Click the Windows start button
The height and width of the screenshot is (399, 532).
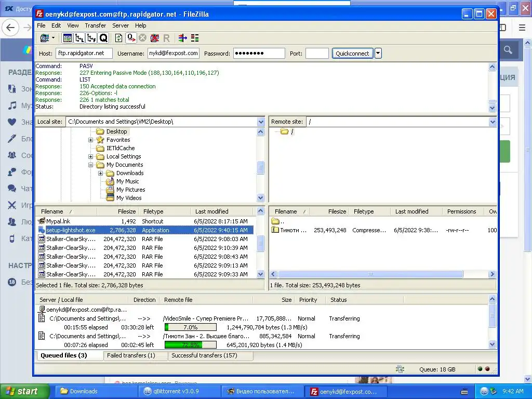pyautogui.click(x=24, y=391)
